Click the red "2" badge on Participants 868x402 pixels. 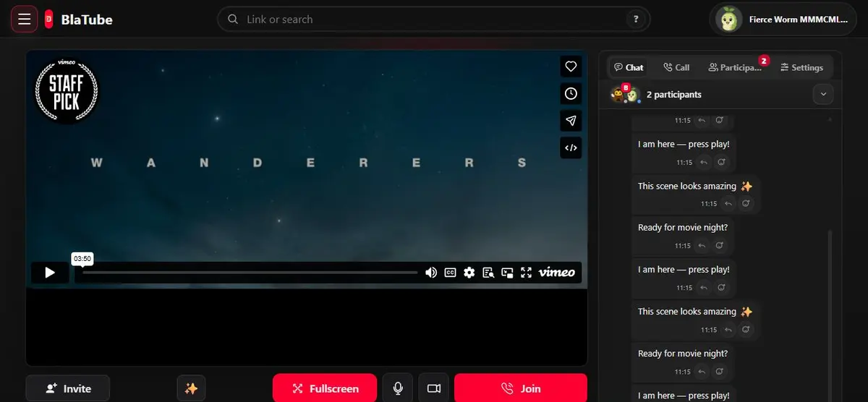(764, 61)
